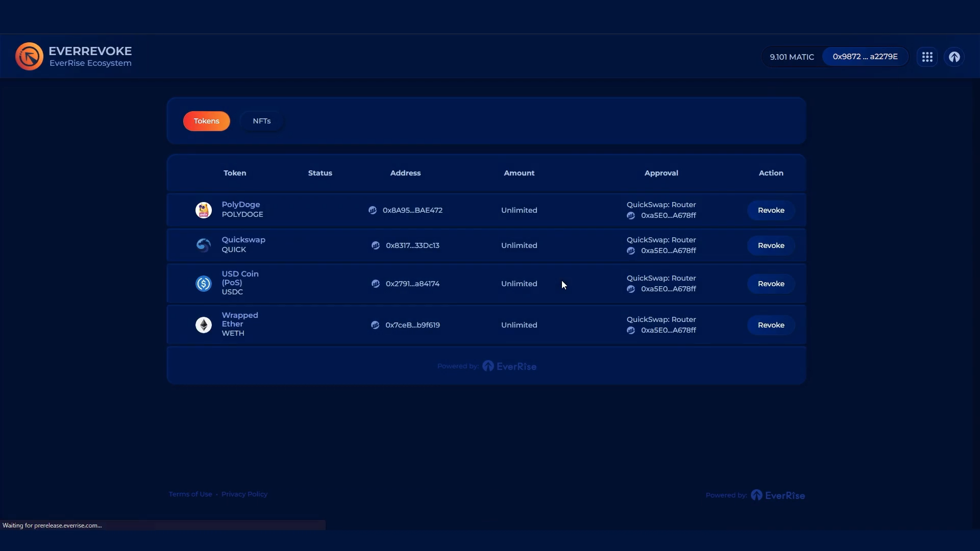Open PolyDoge address 0x8A95...BAE472
The image size is (980, 551).
coord(412,210)
